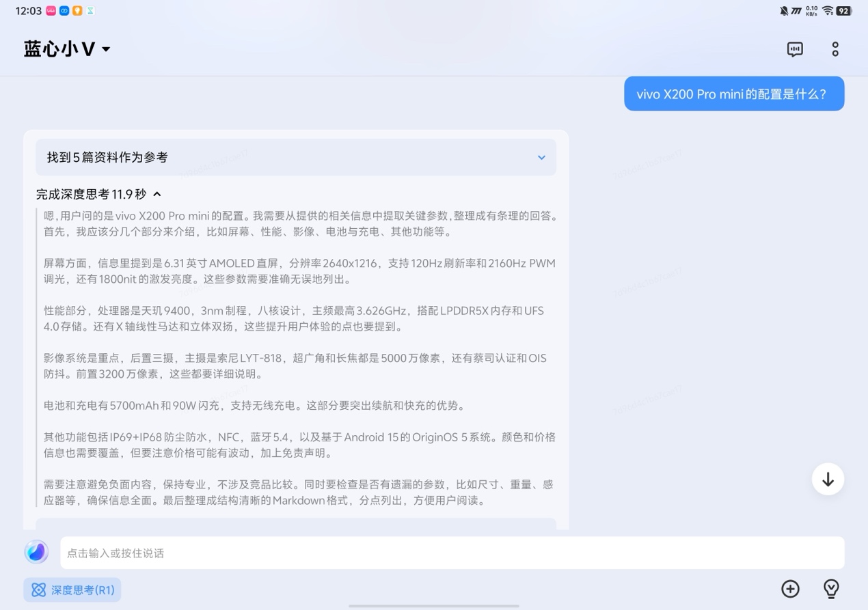Tap the muted notification bell in status bar
This screenshot has width=868, height=610.
(x=783, y=11)
